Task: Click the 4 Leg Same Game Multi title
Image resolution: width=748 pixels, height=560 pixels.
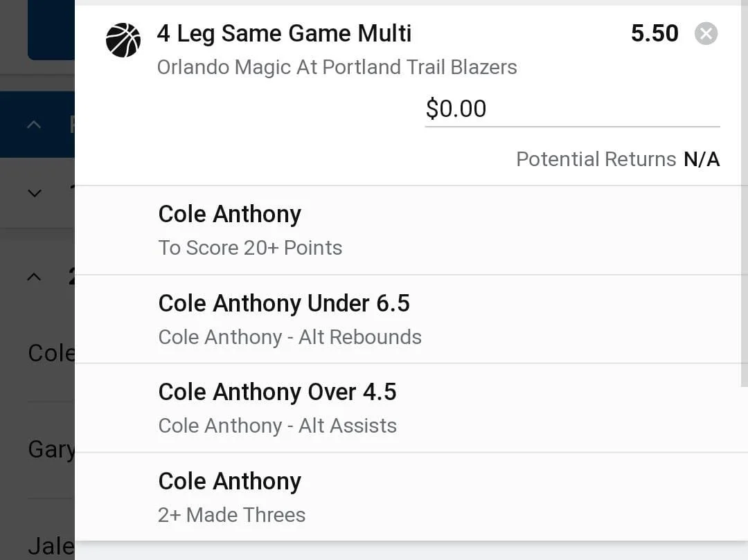Action: coord(284,33)
